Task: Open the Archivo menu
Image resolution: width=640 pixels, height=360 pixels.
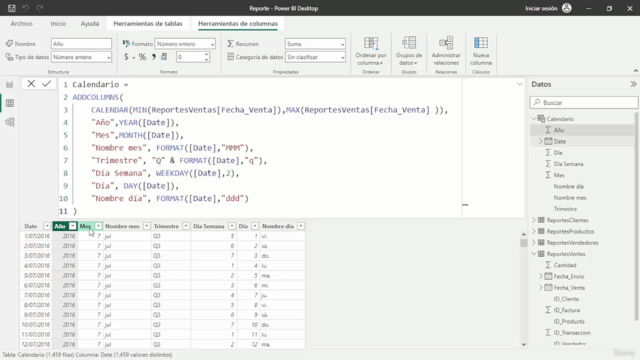Action: pyautogui.click(x=22, y=24)
